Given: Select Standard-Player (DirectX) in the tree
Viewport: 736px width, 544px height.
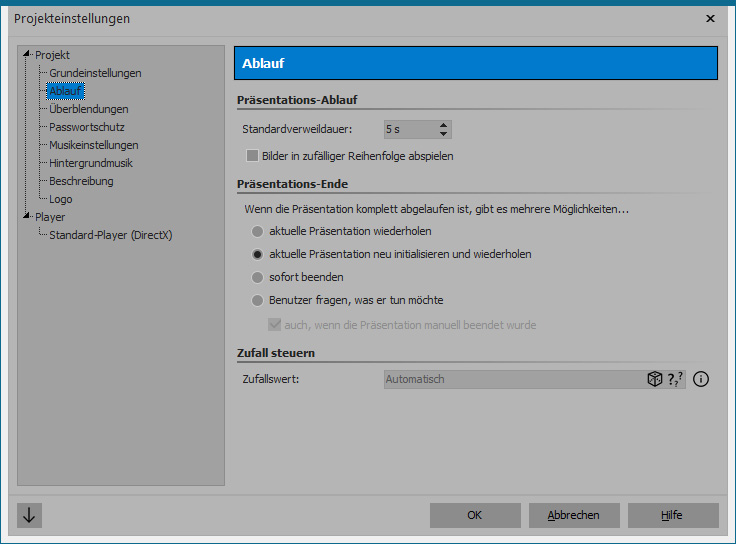Looking at the screenshot, I should coord(110,235).
